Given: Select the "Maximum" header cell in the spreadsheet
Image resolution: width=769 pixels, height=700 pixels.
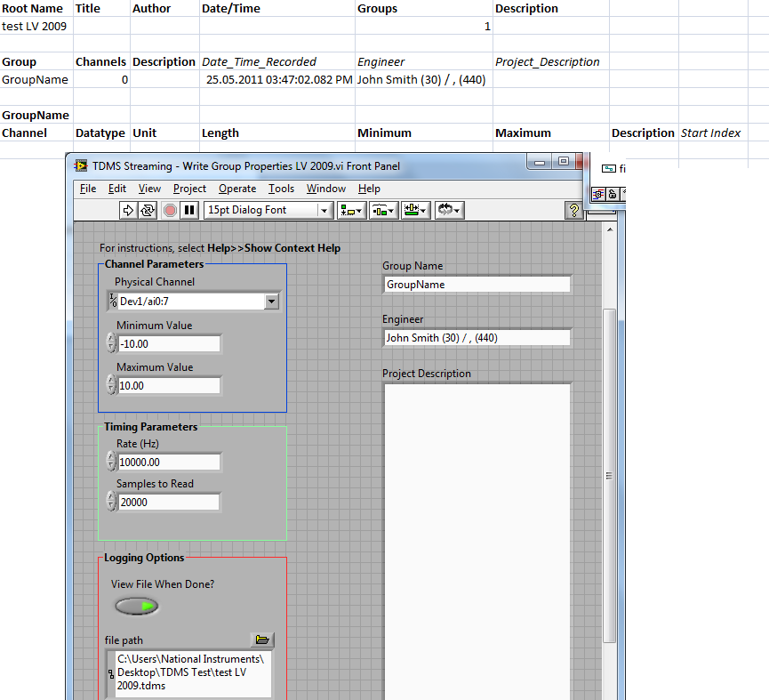Looking at the screenshot, I should pos(551,133).
